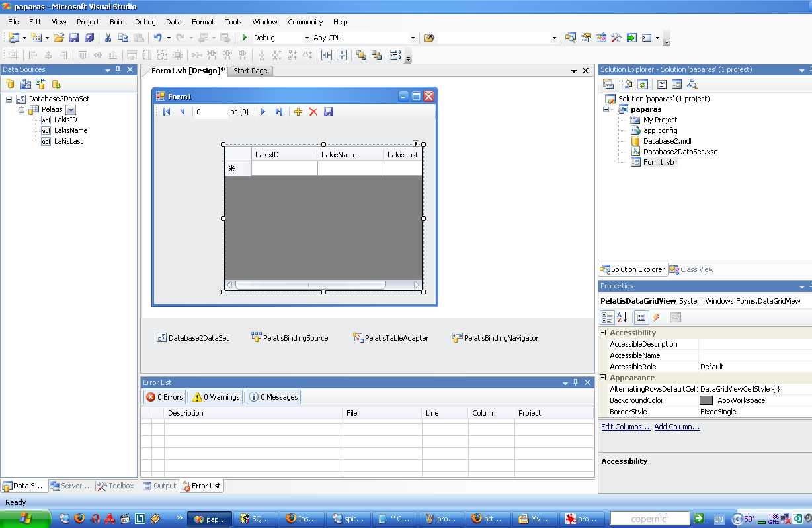Select LakisName field in Data Sources
812x528 pixels.
point(71,130)
